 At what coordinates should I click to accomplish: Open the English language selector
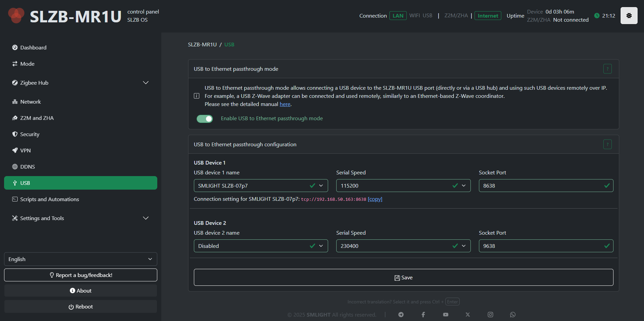tap(81, 259)
